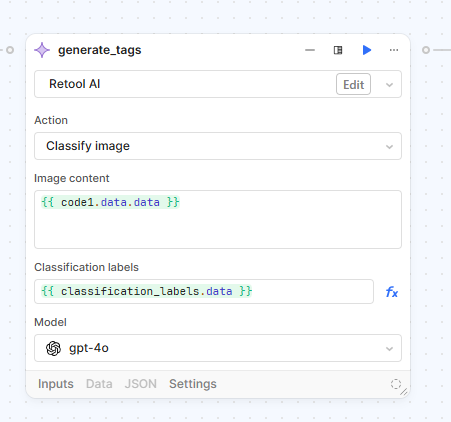Switch to the Inputs tab
Image resolution: width=451 pixels, height=422 pixels.
click(x=56, y=384)
